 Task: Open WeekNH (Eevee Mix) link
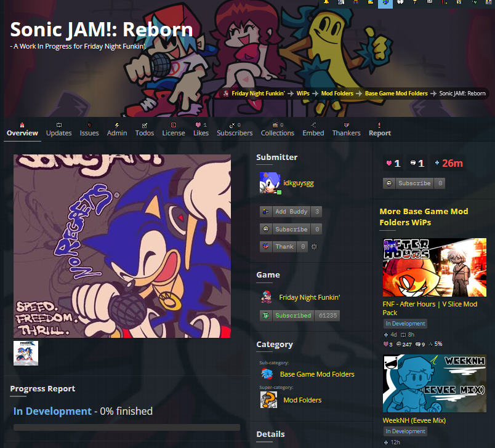pyautogui.click(x=414, y=420)
